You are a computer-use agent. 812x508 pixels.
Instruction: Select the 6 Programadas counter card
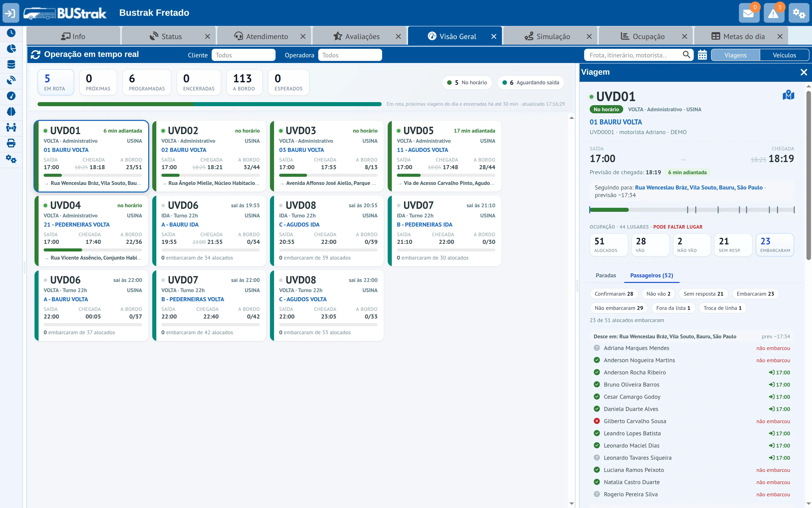click(147, 83)
